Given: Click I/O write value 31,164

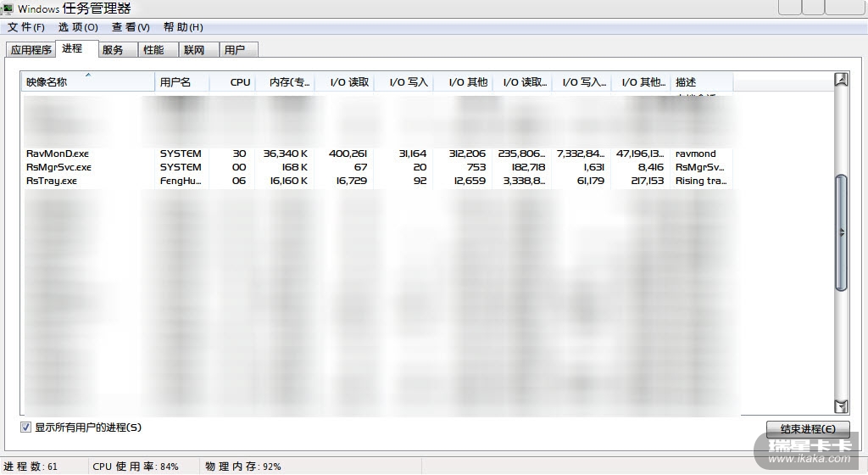Looking at the screenshot, I should click(413, 154).
